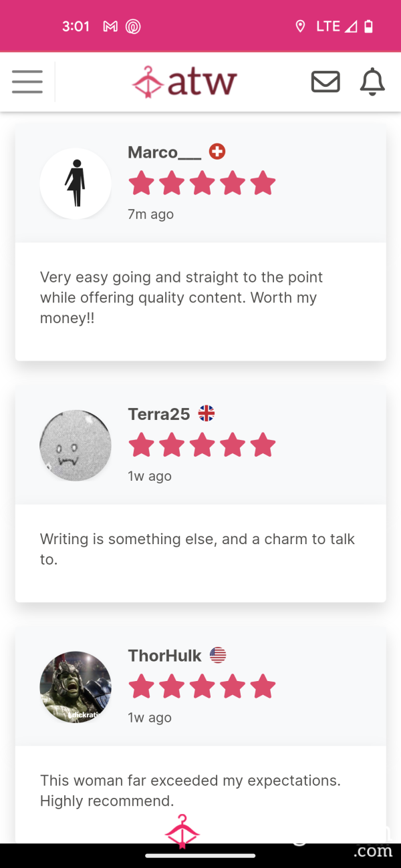Image resolution: width=401 pixels, height=868 pixels.
Task: Open the messages envelope icon
Action: (325, 81)
